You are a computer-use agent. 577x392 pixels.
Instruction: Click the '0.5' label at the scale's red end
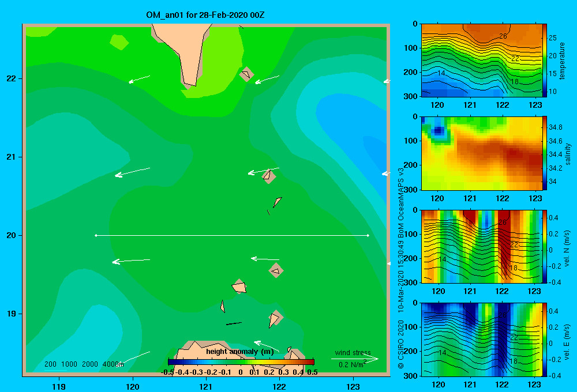click(x=312, y=372)
